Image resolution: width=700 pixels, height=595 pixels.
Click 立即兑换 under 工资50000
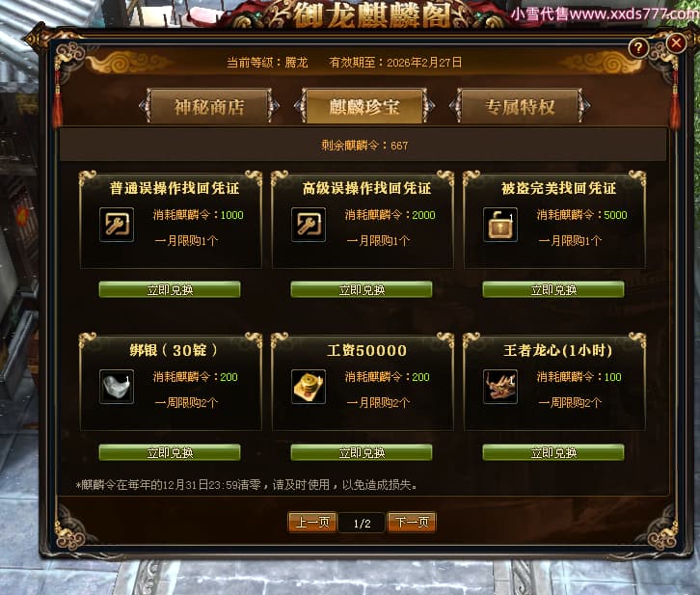coord(362,452)
